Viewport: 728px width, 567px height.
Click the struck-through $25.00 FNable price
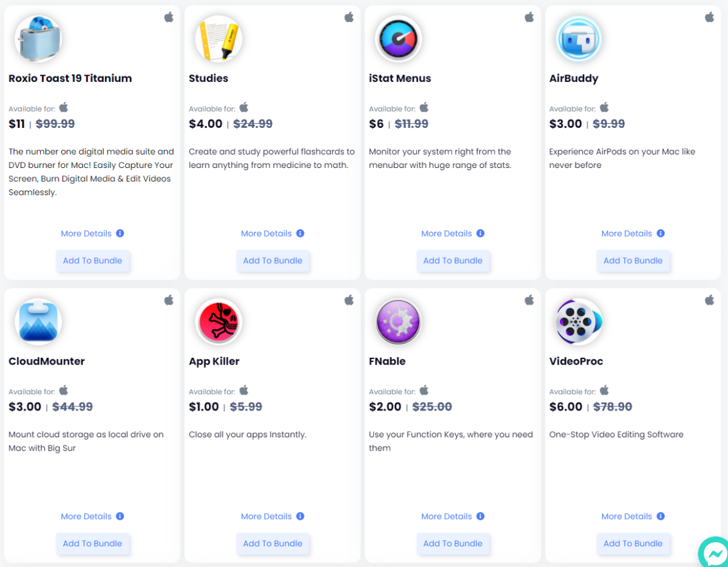click(x=433, y=406)
